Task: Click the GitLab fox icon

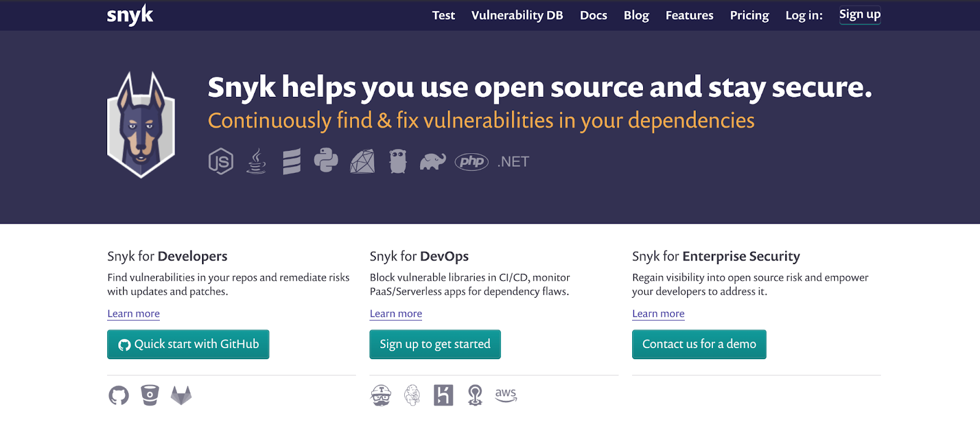Action: 181,395
